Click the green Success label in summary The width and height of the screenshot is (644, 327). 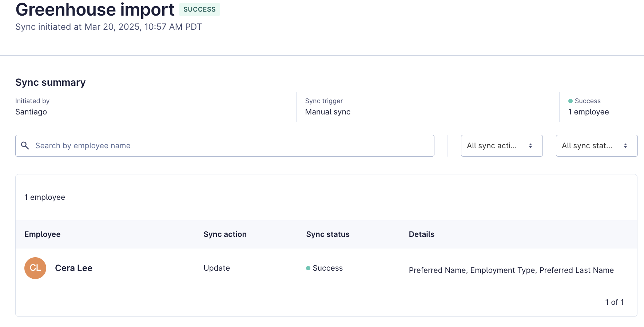[584, 101]
